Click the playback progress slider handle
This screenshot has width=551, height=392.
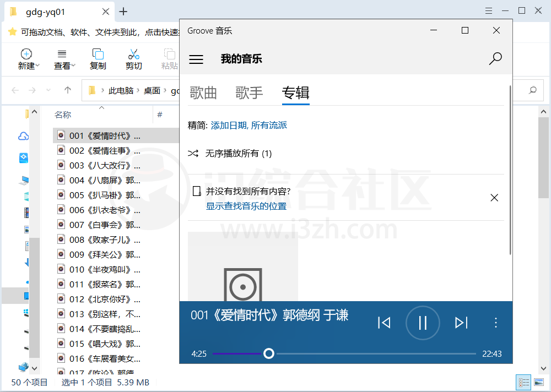click(x=269, y=353)
